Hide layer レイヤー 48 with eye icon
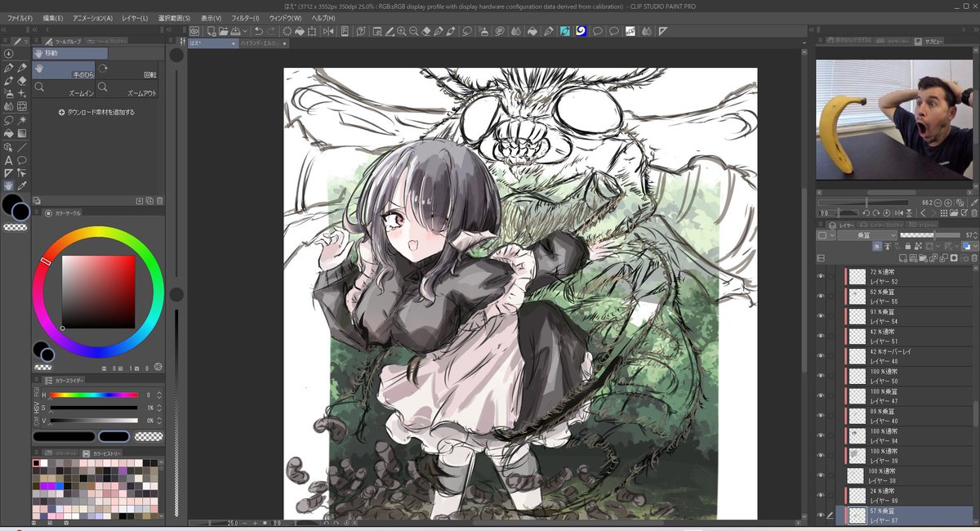Screen dimensions: 980x531 coord(821,355)
